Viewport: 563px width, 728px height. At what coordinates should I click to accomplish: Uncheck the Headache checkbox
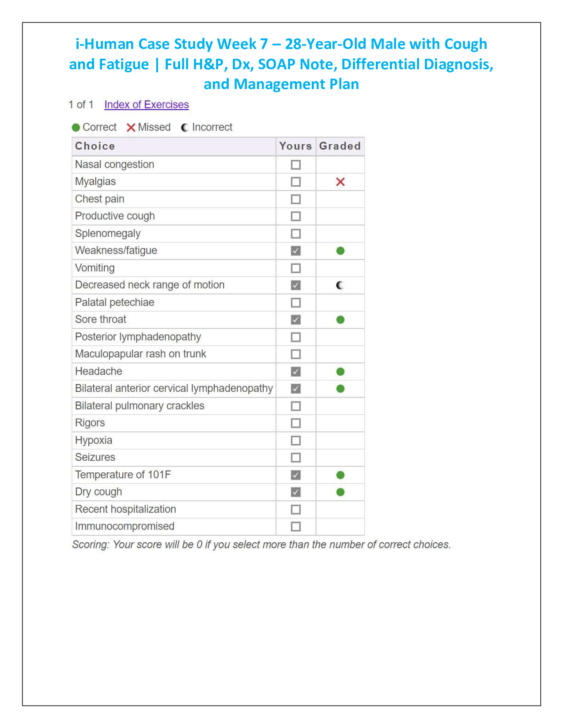pyautogui.click(x=295, y=371)
